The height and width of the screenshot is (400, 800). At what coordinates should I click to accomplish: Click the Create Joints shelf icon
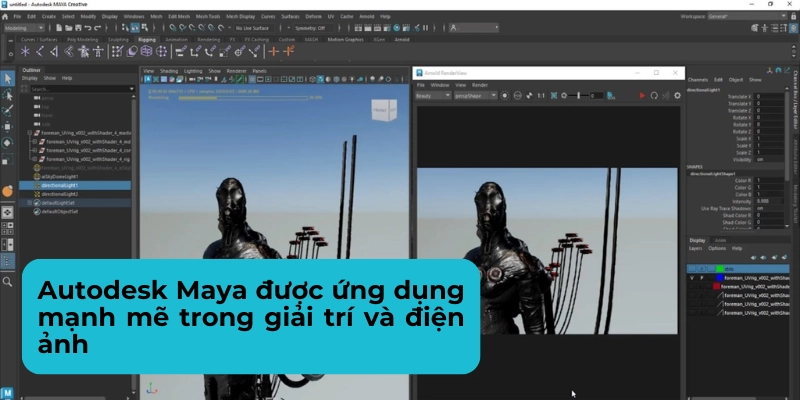click(39, 51)
